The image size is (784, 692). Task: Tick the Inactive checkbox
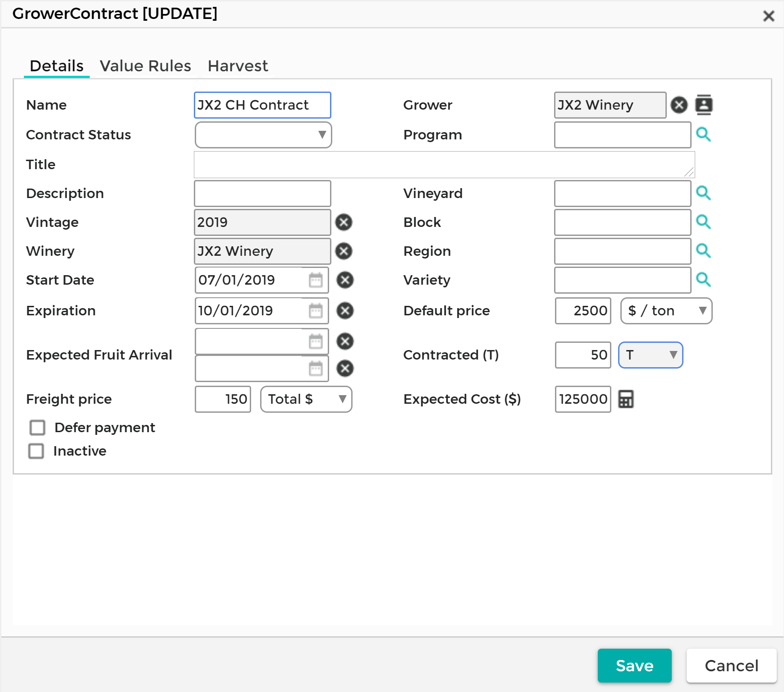[36, 451]
